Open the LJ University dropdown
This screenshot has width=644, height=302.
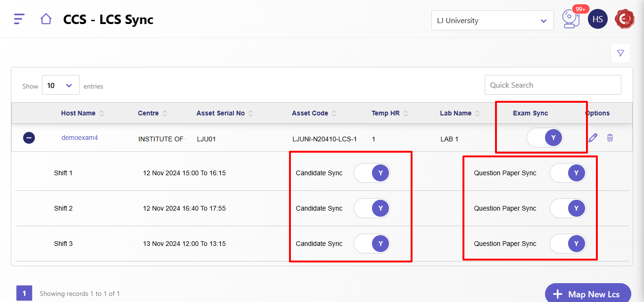[492, 21]
